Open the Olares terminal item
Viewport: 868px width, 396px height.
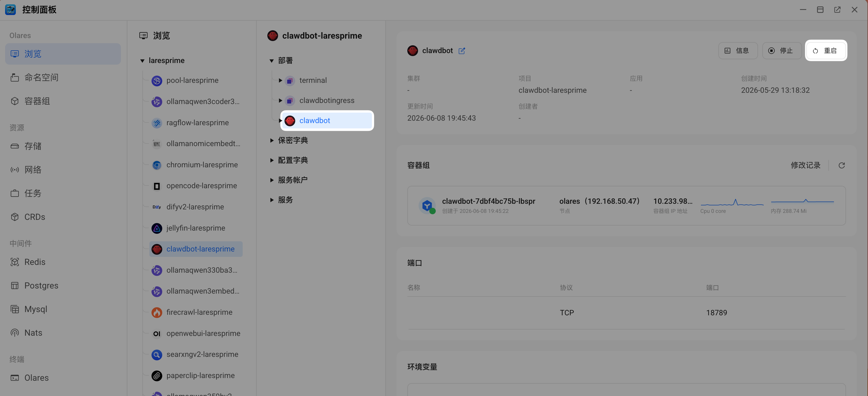click(x=63, y=378)
